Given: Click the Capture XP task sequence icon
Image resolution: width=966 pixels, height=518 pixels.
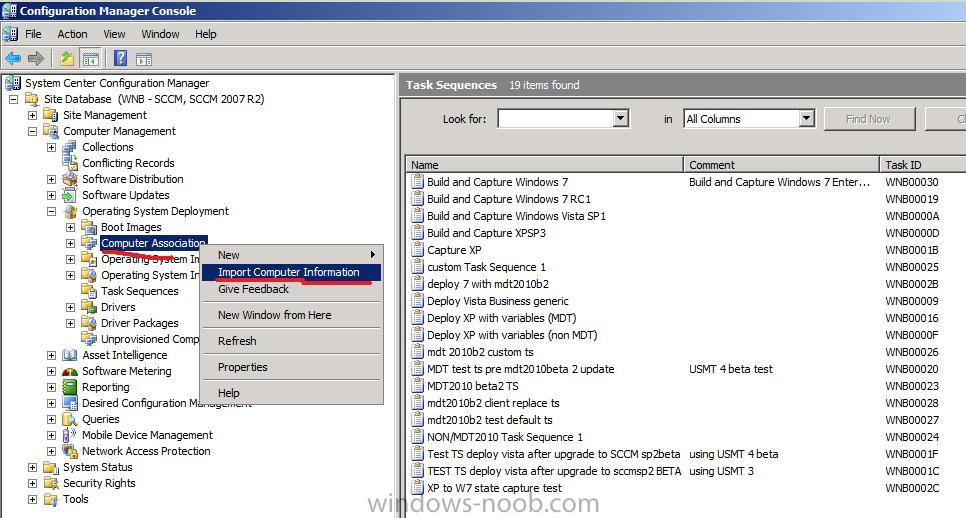Looking at the screenshot, I should pos(418,250).
